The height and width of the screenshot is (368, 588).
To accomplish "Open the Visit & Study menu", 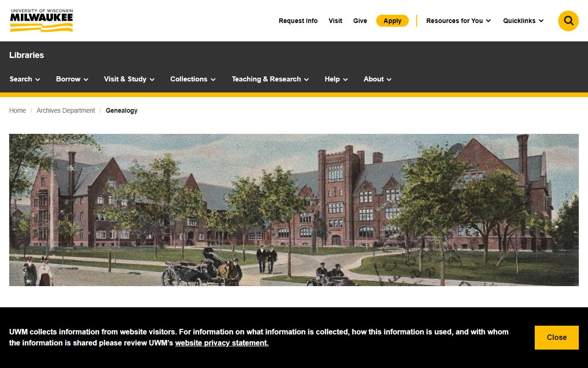I will 129,79.
